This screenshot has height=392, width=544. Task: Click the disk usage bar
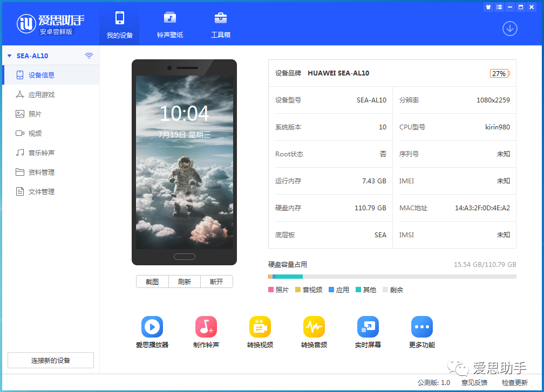[392, 277]
